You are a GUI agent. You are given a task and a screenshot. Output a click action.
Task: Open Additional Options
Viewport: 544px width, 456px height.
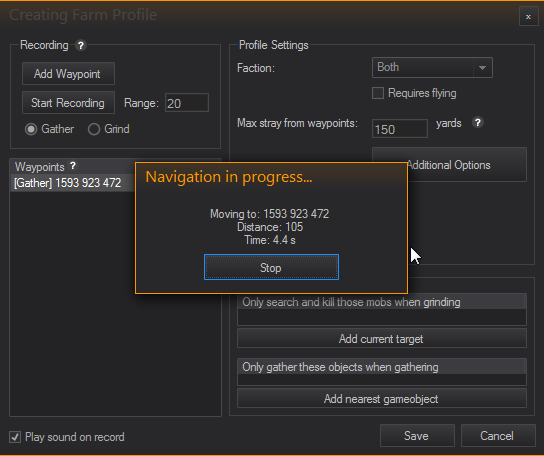coord(449,164)
